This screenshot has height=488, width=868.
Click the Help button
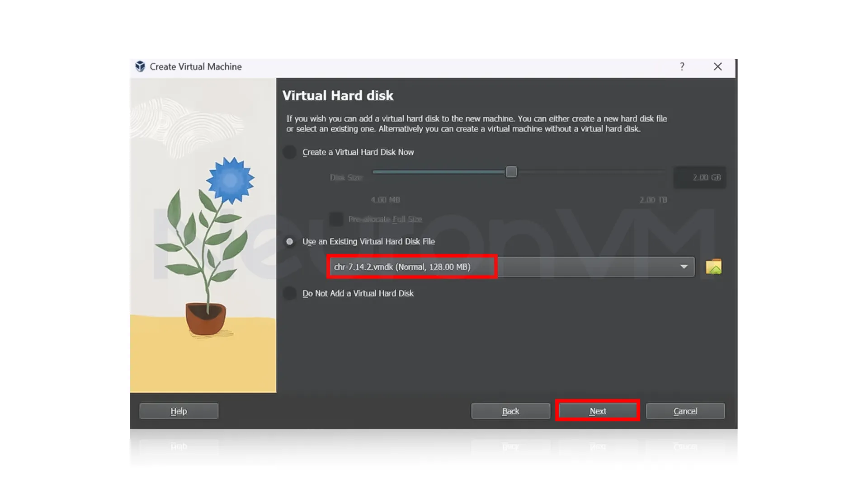(179, 411)
